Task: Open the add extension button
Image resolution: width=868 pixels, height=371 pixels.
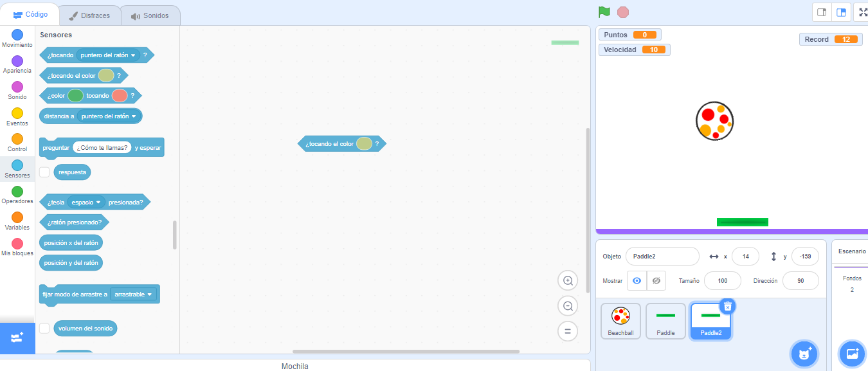Action: [x=17, y=338]
